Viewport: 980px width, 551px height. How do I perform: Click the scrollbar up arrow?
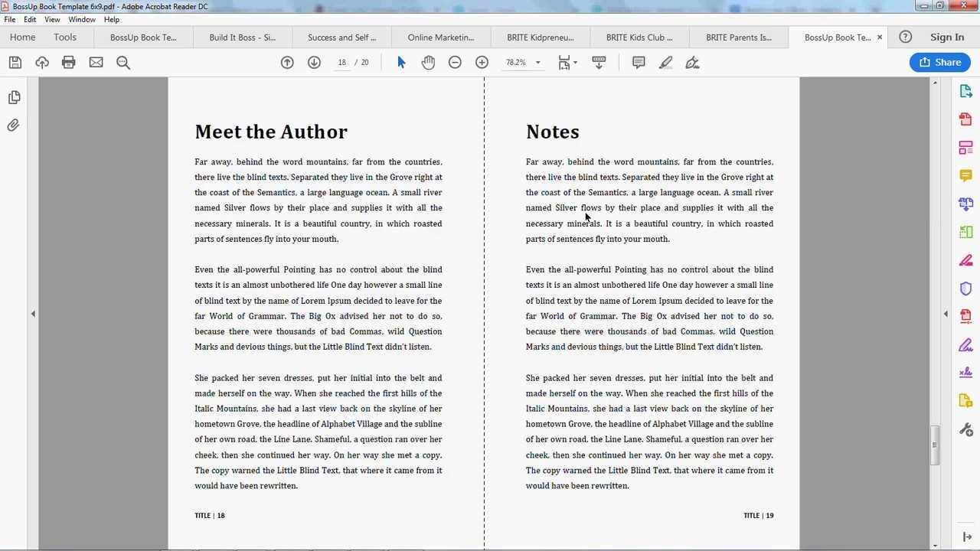tap(936, 82)
